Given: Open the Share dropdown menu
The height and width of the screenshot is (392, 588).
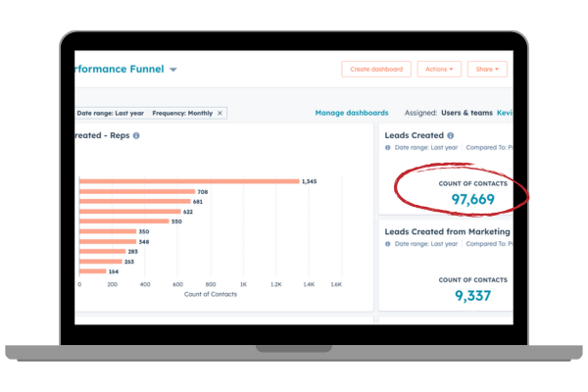Looking at the screenshot, I should point(487,69).
